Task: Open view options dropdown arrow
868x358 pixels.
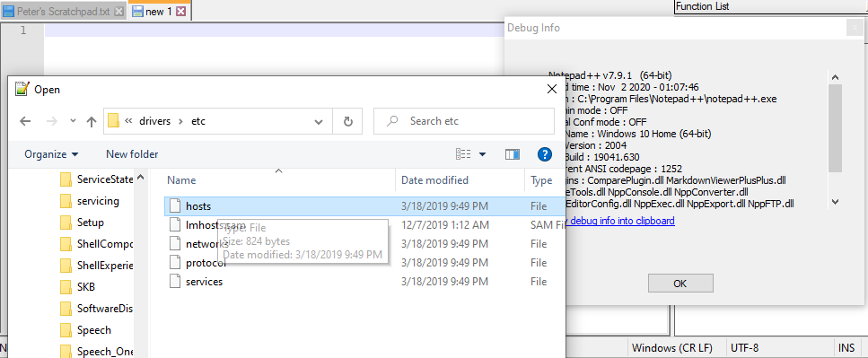Action: point(482,154)
